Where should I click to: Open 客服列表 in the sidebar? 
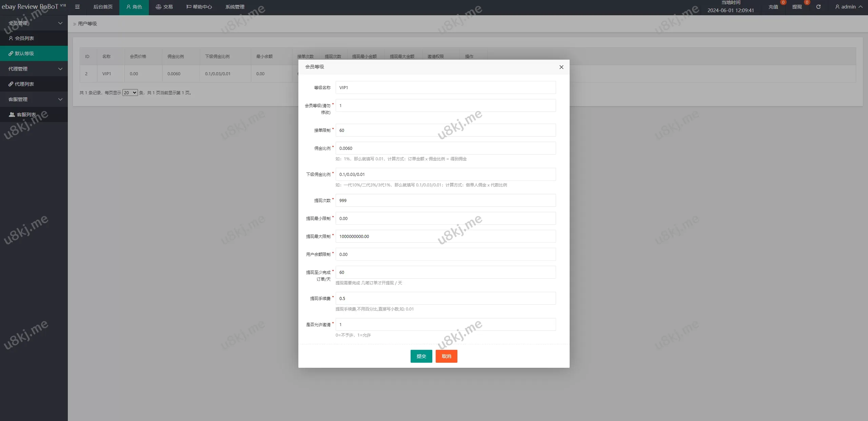tap(26, 115)
